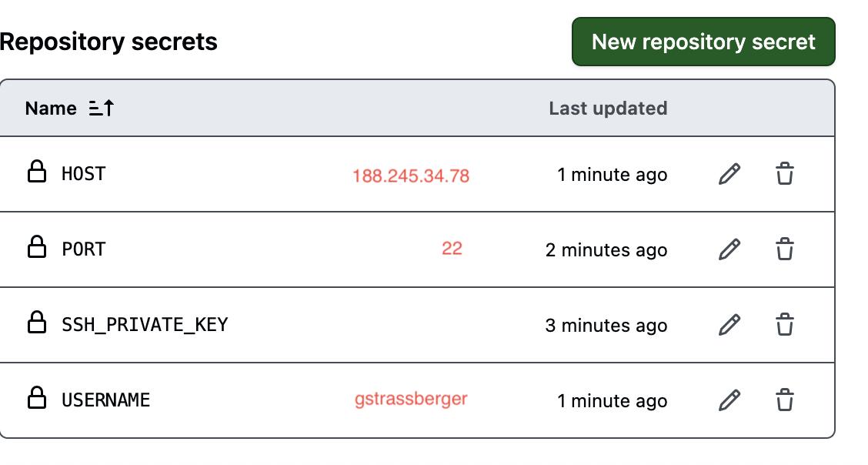This screenshot has height=465, width=868.
Task: Open the edit icon for the PORT secret
Action: click(728, 249)
